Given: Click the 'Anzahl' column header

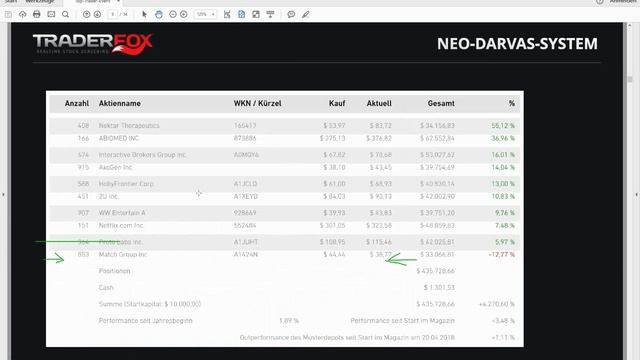Looking at the screenshot, I should [x=77, y=103].
